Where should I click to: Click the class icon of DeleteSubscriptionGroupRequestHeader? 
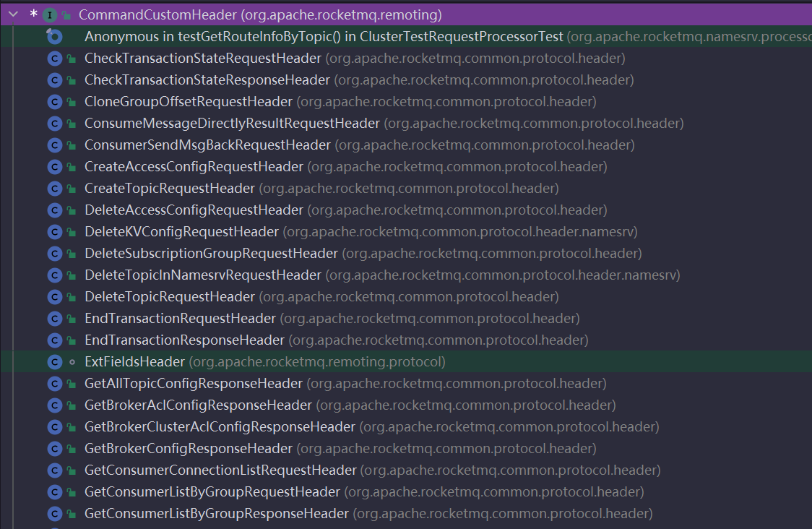point(54,254)
